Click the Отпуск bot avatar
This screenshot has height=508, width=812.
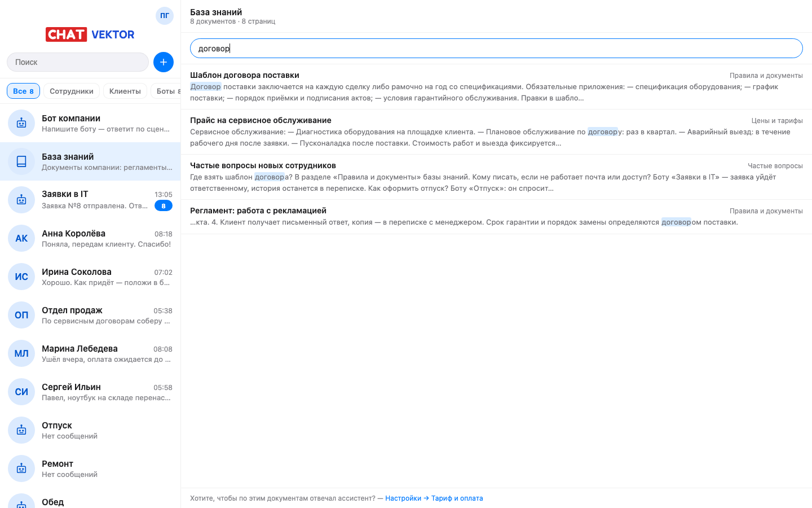pos(21,430)
